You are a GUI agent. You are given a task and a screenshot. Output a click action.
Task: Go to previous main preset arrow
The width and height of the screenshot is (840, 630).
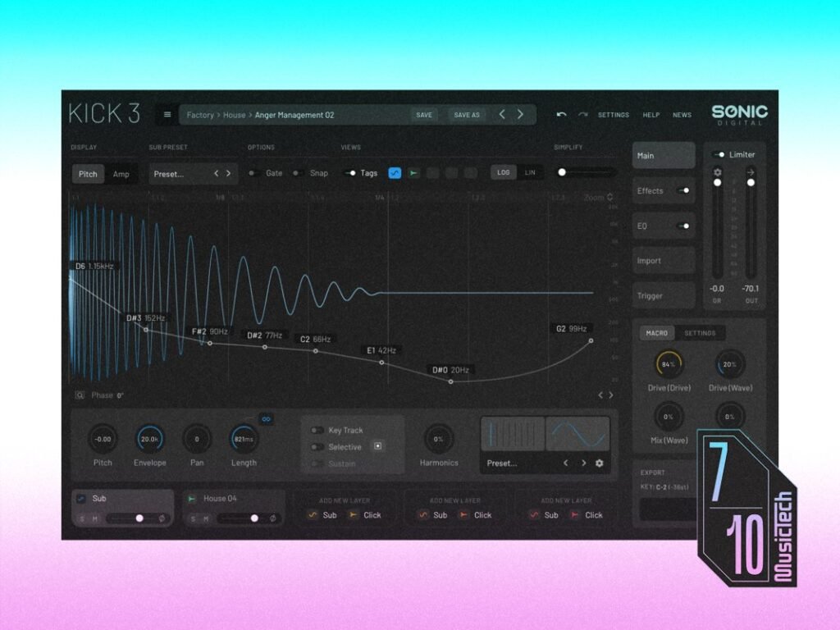coord(502,114)
